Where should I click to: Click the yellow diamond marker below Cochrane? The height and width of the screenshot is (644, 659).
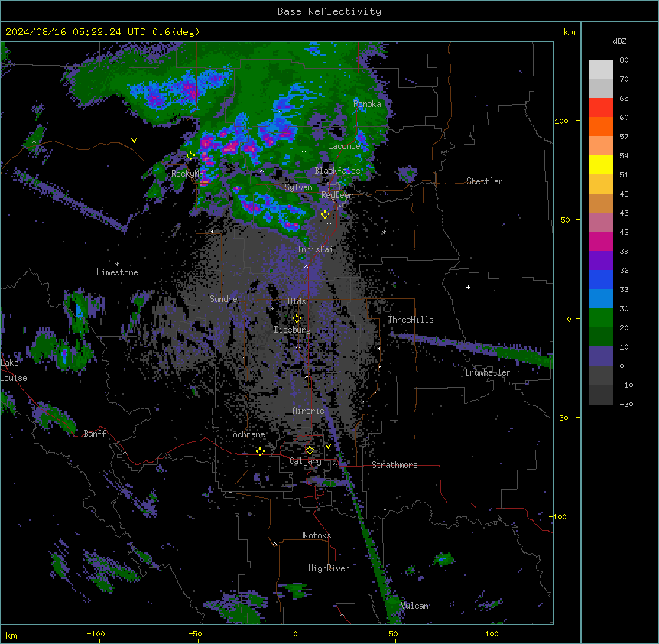coord(260,452)
